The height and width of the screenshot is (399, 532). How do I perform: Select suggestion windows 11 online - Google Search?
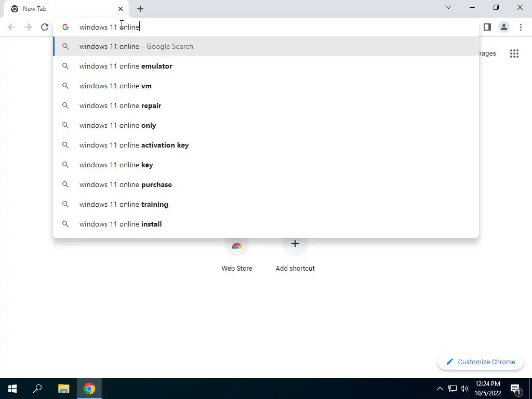coord(266,46)
